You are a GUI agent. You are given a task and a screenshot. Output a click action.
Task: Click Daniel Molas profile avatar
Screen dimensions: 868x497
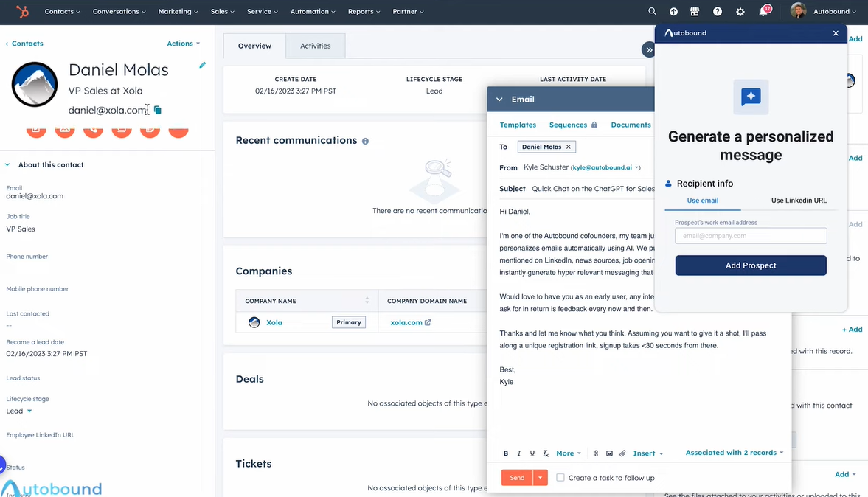coord(35,84)
